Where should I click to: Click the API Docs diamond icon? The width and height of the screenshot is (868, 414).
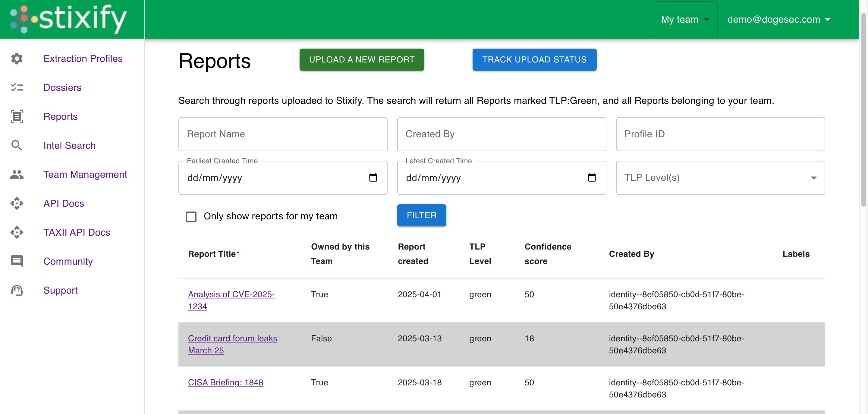coord(17,203)
